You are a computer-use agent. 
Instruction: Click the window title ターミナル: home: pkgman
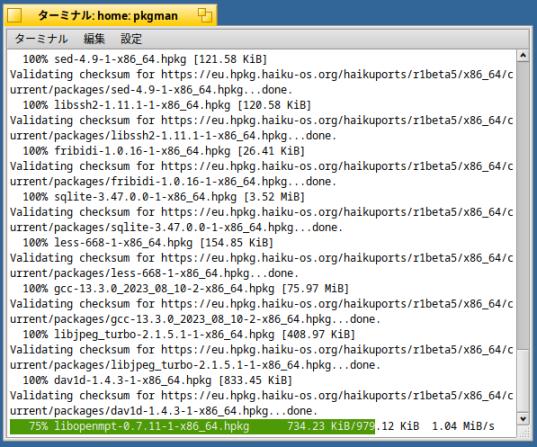click(108, 16)
